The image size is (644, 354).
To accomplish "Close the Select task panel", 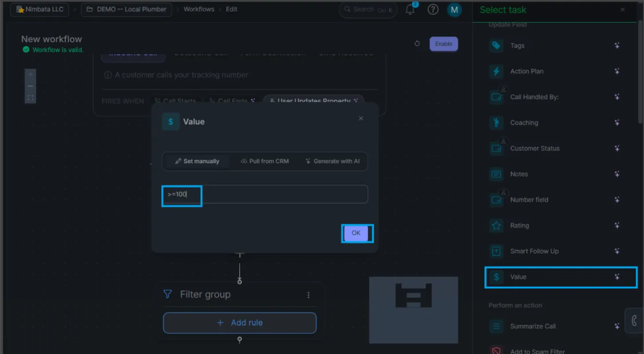I will (x=623, y=10).
